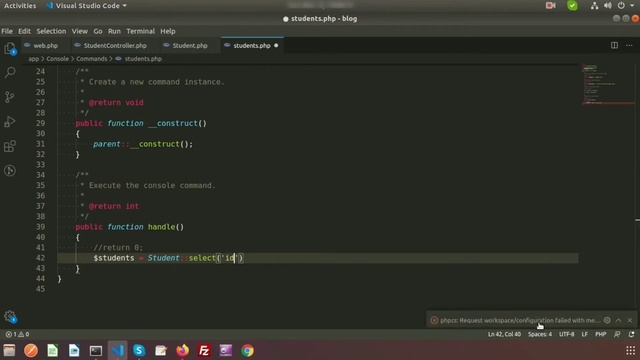Click Activities in the top bar
Viewport: 640px width, 360px height.
coord(20,6)
